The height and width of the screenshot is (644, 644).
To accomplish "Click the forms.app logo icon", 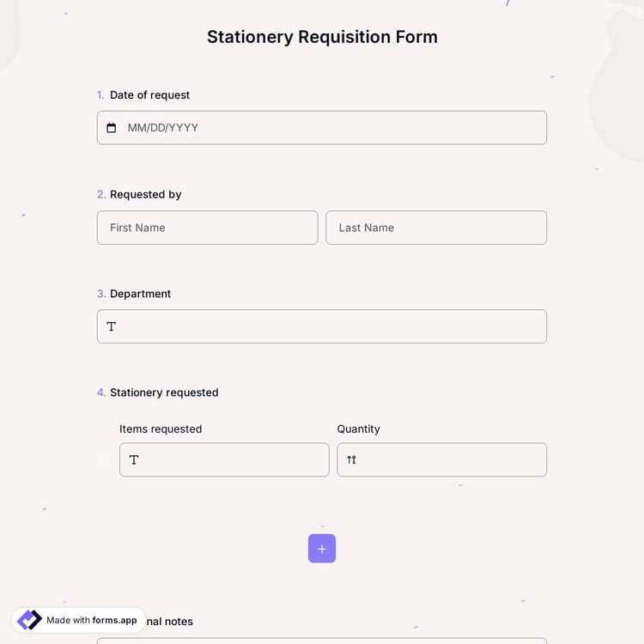I will (x=29, y=620).
